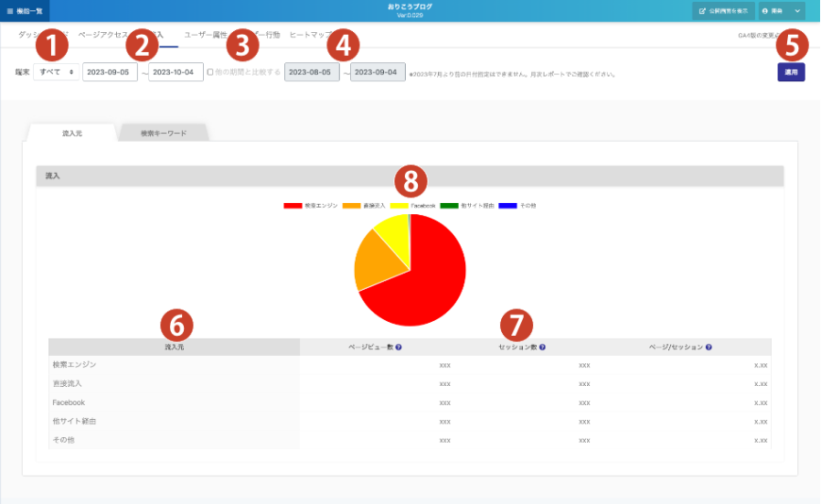Enable the 他の期間と比較する checkbox
Image resolution: width=821 pixels, height=504 pixels.
click(x=209, y=72)
